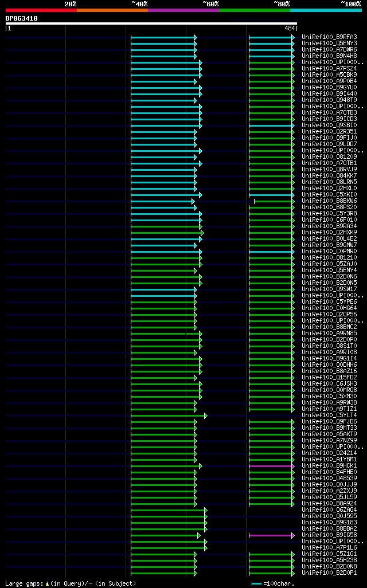367x588 pixels.
Task: Click UniRef100_A7P1L6 label
Action: 330,547
